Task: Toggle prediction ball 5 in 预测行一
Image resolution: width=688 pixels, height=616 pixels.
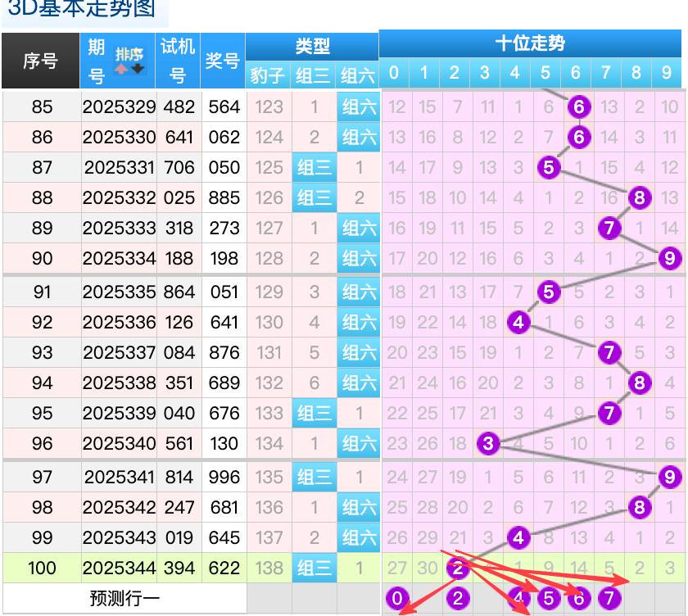Action: 549,598
